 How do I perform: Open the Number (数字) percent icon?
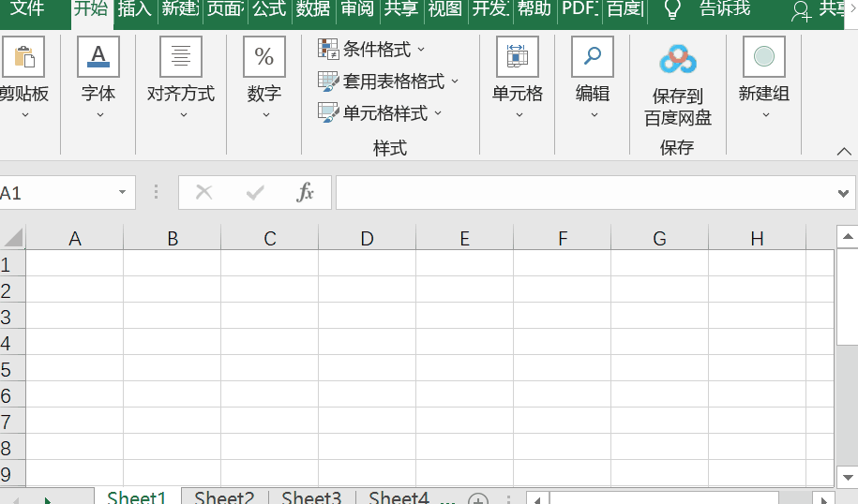click(264, 57)
